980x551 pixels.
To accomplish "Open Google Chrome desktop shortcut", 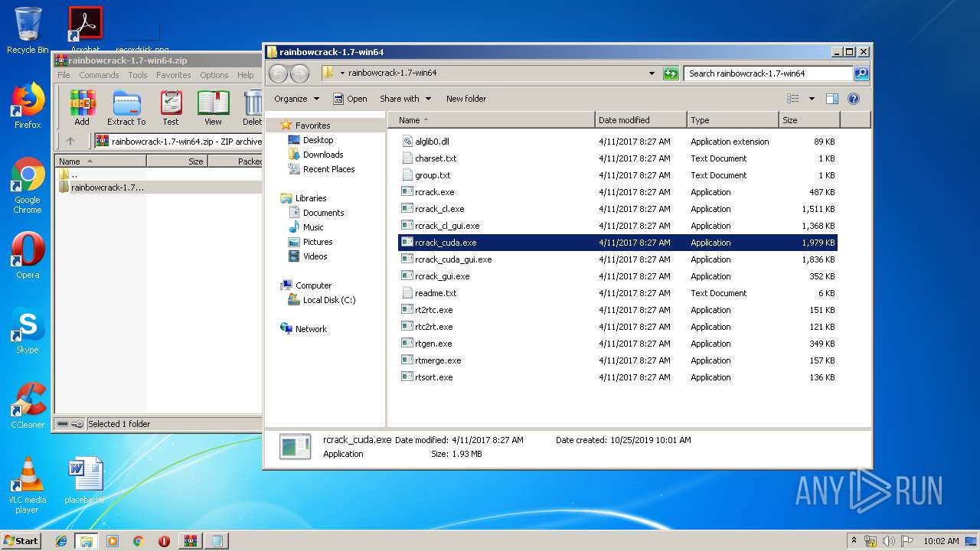I will click(28, 185).
